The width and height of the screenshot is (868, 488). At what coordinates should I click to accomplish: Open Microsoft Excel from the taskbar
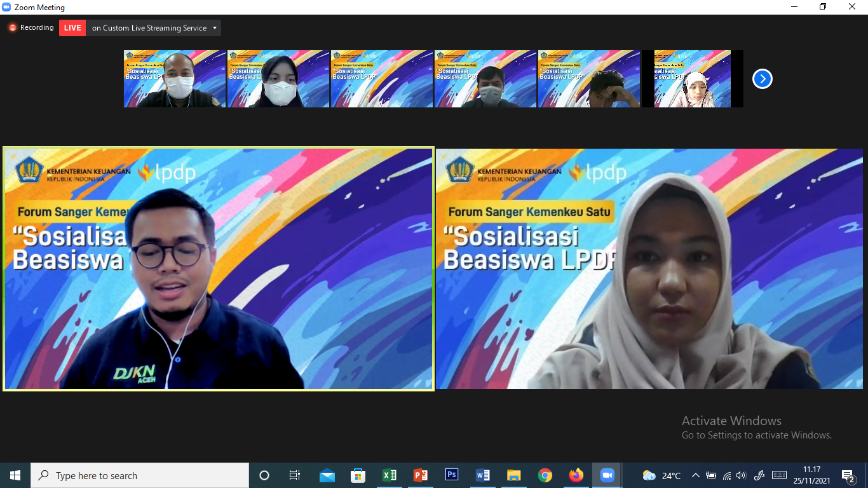click(x=390, y=475)
